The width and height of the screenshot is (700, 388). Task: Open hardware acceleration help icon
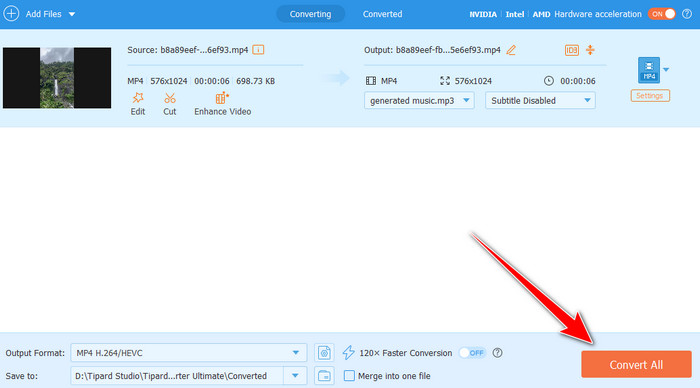[x=687, y=14]
